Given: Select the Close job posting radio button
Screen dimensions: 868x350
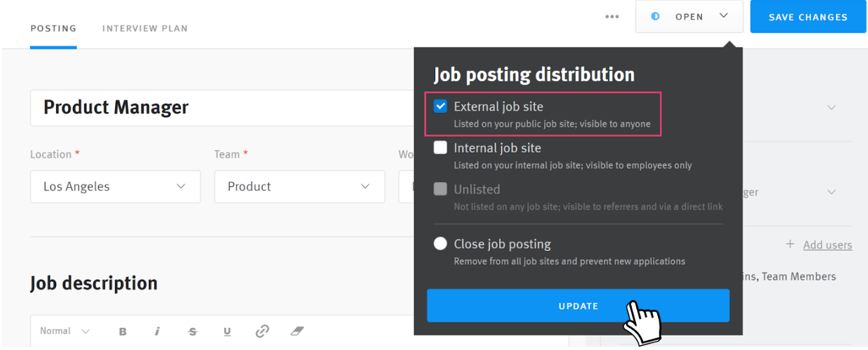Looking at the screenshot, I should point(441,243).
